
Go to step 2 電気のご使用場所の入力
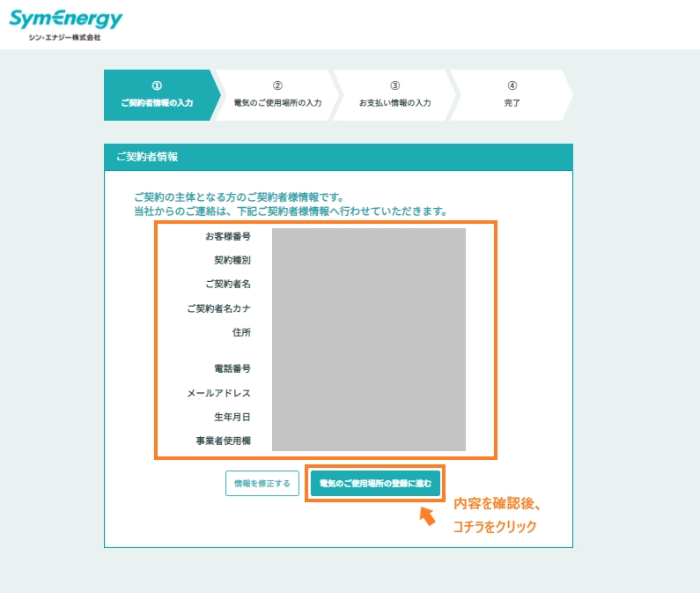pos(277,95)
